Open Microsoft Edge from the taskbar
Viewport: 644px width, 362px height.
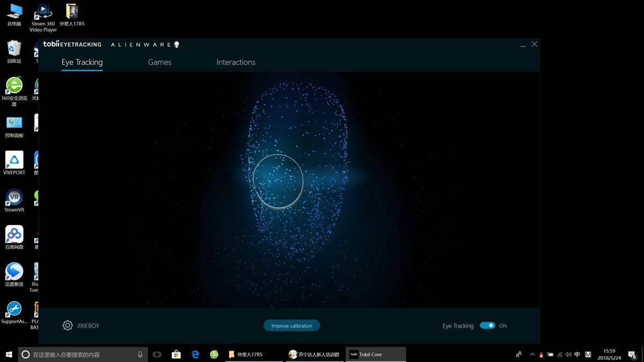click(x=195, y=354)
